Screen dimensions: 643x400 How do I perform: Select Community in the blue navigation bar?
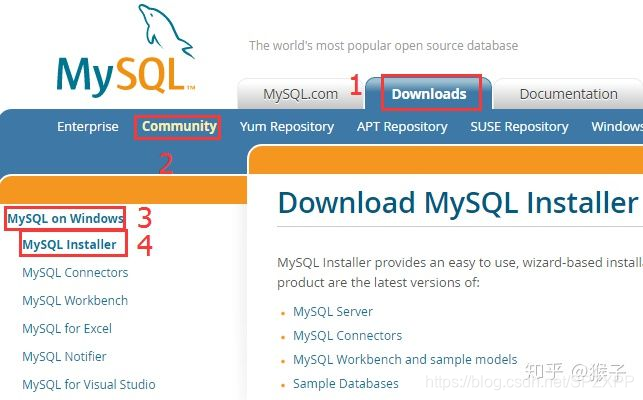pyautogui.click(x=179, y=126)
